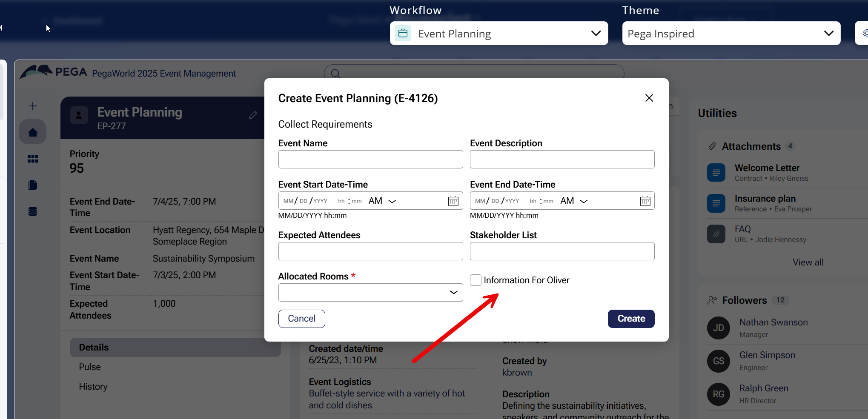Click the database icon in left sidebar
This screenshot has width=868, height=419.
[x=33, y=211]
